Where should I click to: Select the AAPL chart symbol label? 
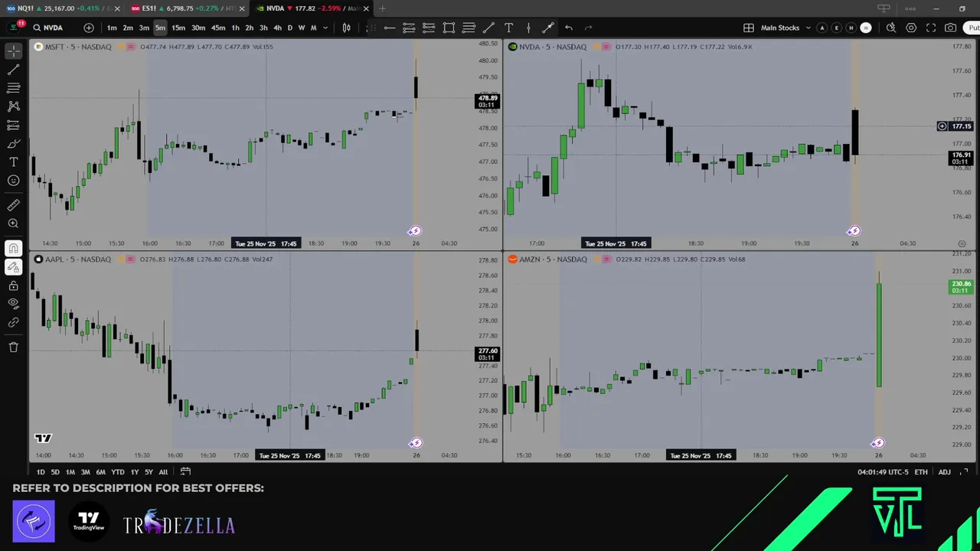pos(78,259)
